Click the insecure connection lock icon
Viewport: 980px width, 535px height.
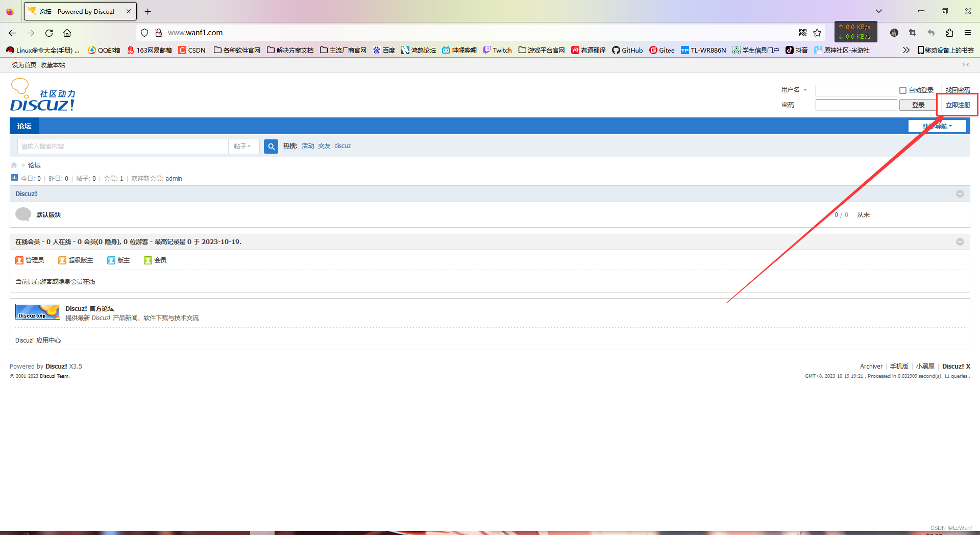(x=159, y=33)
